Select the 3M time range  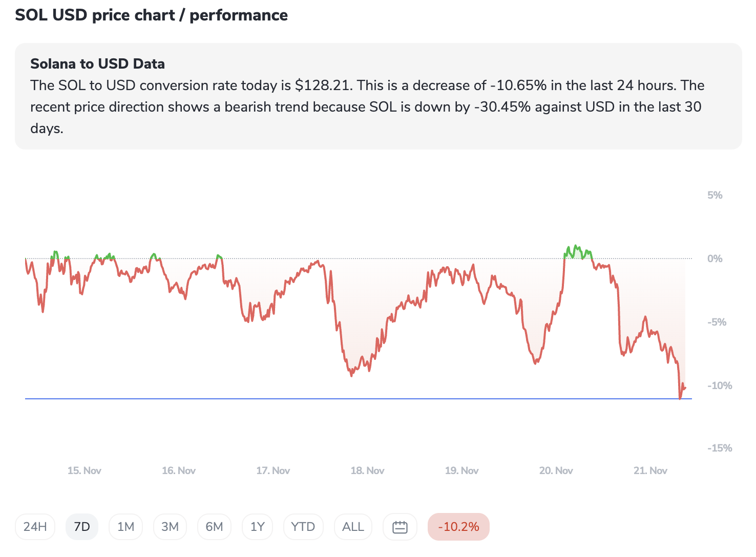coord(170,527)
